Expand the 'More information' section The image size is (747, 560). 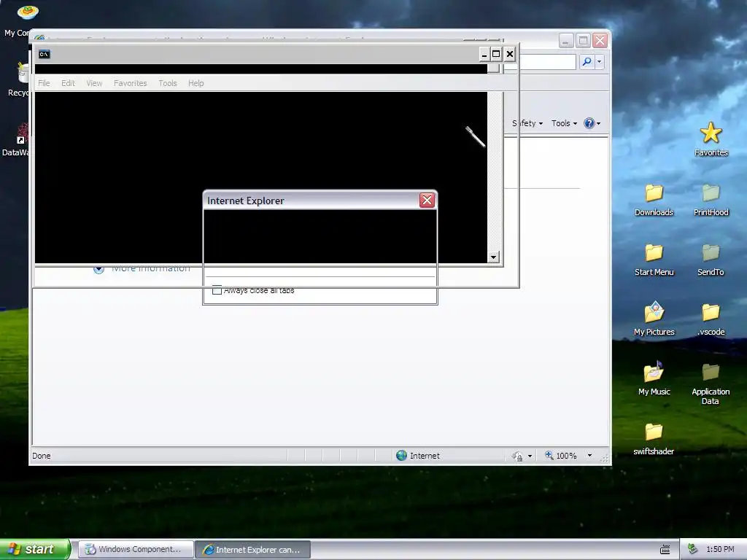(x=98, y=269)
